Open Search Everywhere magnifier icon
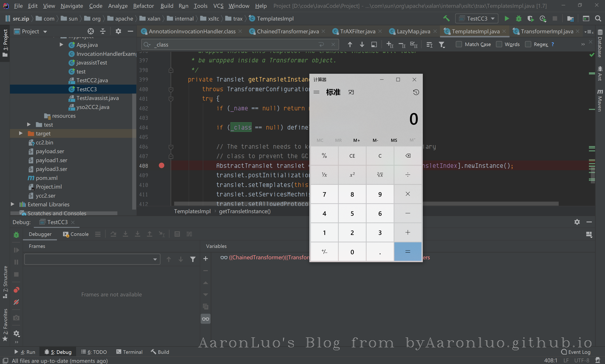This screenshot has height=364, width=605. pos(598,19)
